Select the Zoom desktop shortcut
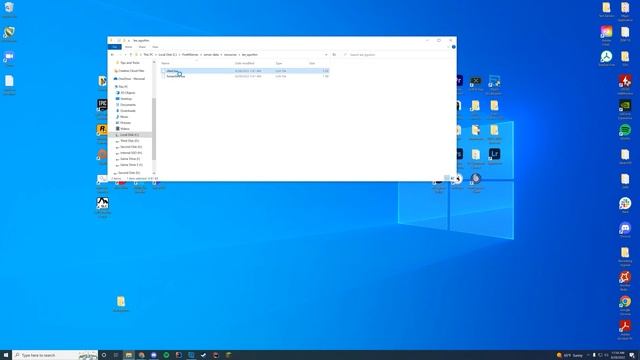Screen dimensions: 640x360 (9, 59)
